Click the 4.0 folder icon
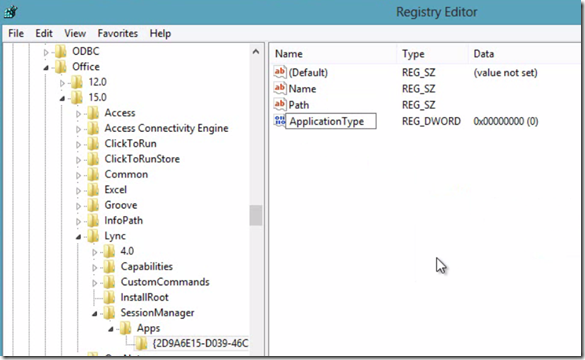This screenshot has width=585, height=360. [109, 251]
